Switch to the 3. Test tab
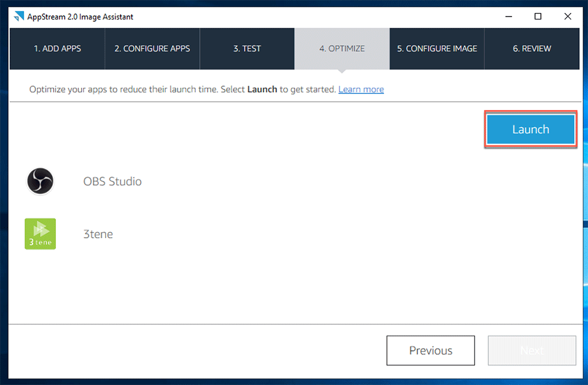This screenshot has height=385, width=588. click(x=247, y=48)
